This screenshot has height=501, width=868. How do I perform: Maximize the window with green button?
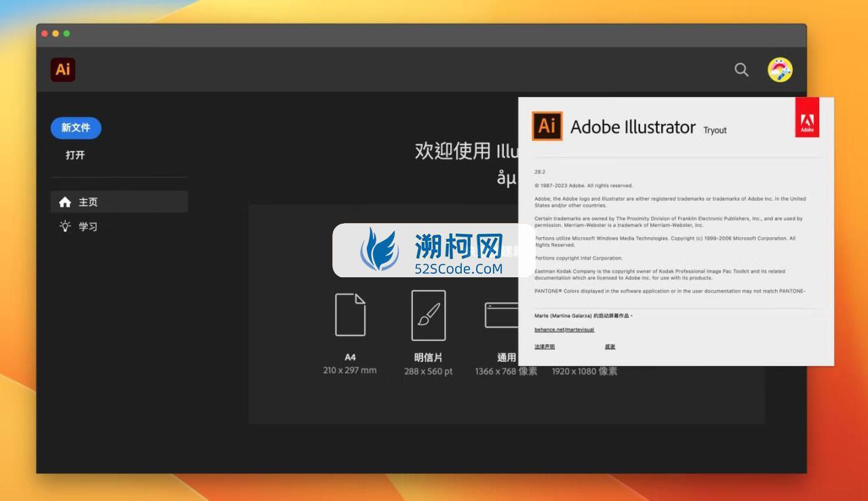66,33
